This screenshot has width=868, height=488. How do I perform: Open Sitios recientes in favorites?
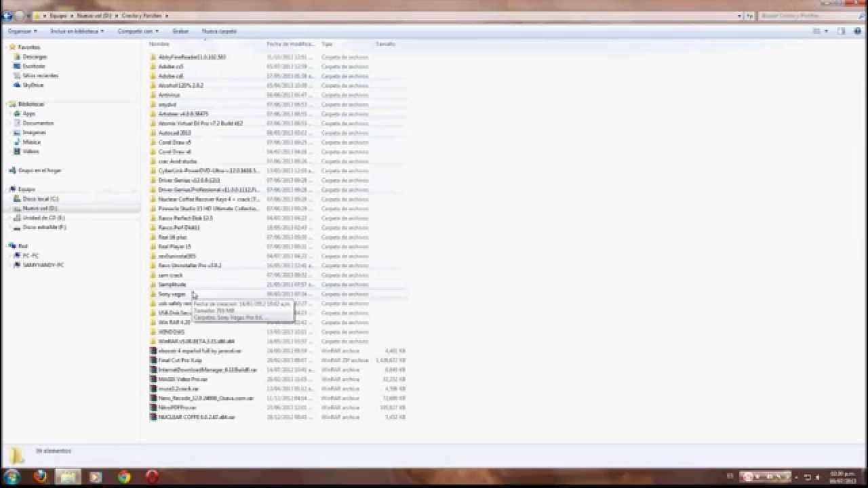click(x=39, y=76)
